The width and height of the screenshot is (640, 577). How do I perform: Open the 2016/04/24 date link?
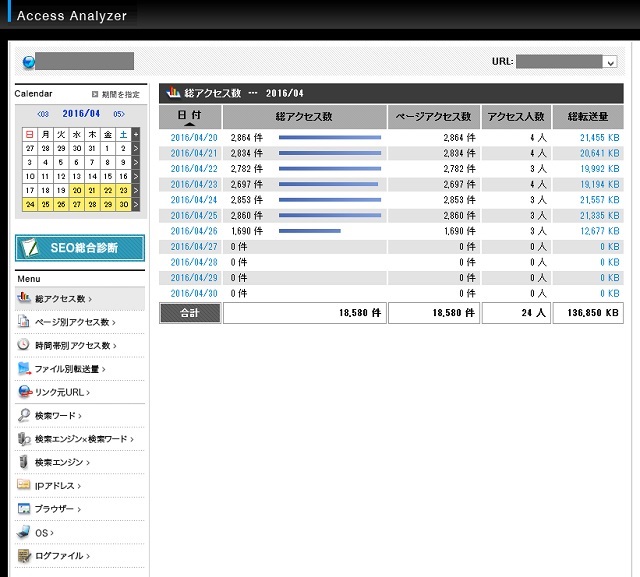point(194,200)
